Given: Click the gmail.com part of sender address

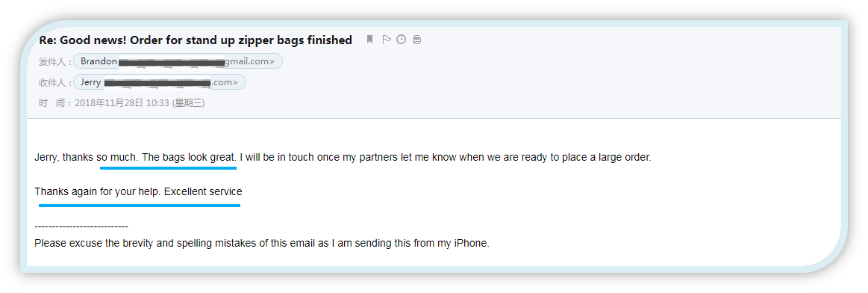Looking at the screenshot, I should (250, 61).
